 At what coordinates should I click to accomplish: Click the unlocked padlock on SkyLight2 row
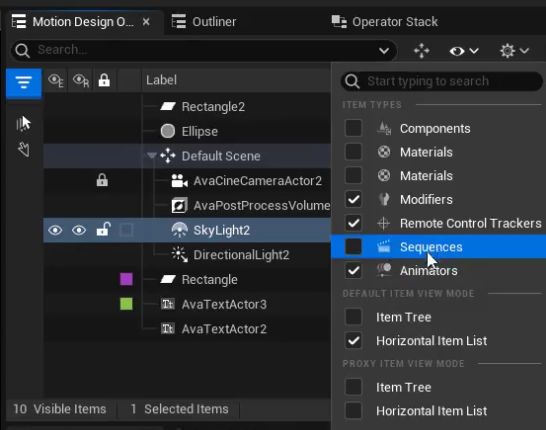pos(103,229)
